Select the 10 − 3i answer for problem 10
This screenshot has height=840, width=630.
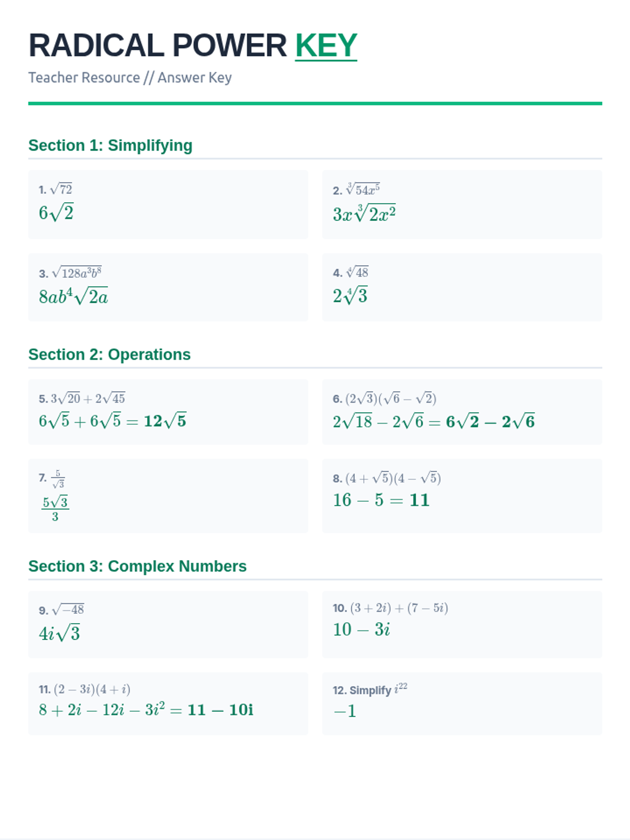[x=361, y=629]
